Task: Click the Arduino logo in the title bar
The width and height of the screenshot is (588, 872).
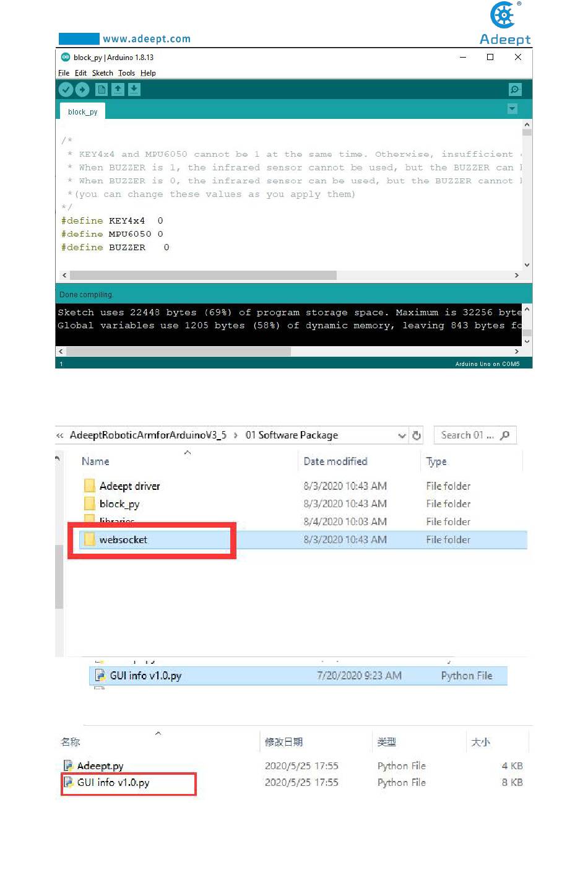Action: (65, 57)
